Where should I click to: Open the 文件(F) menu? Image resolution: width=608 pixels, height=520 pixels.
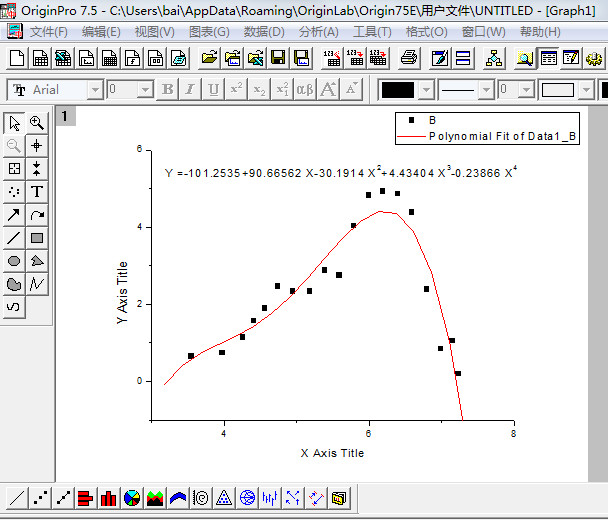pos(48,32)
